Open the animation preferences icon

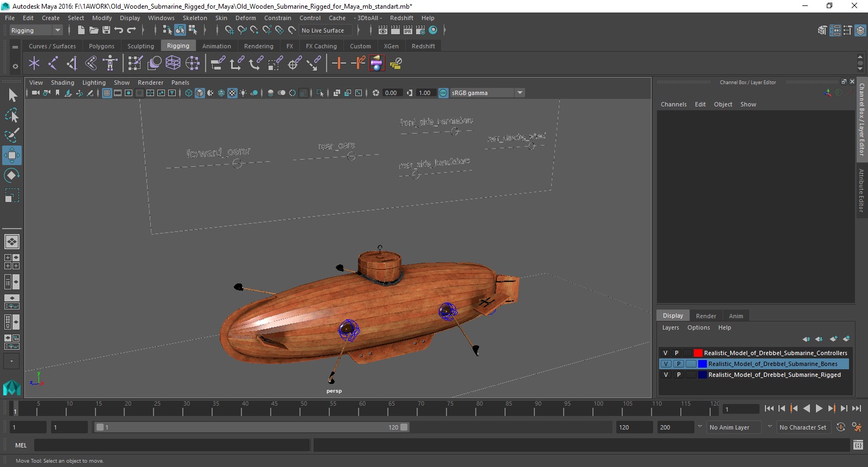pyautogui.click(x=857, y=427)
